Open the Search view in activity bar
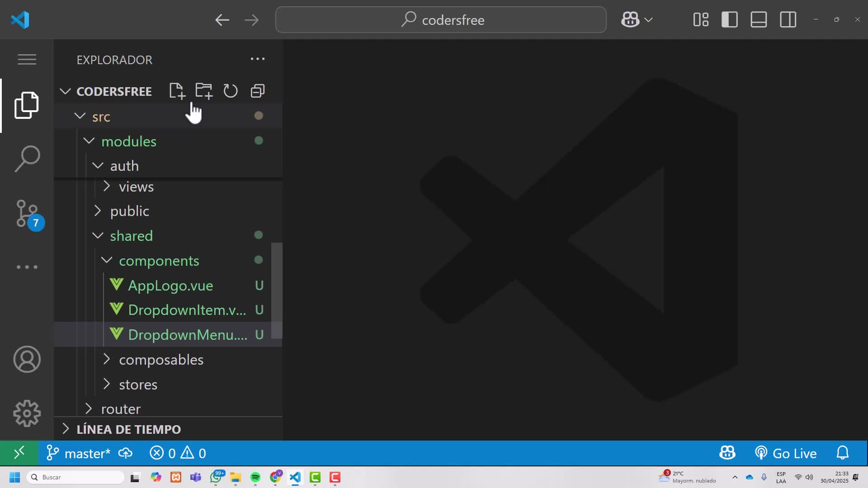Screen dimensions: 868x488 tap(27, 159)
